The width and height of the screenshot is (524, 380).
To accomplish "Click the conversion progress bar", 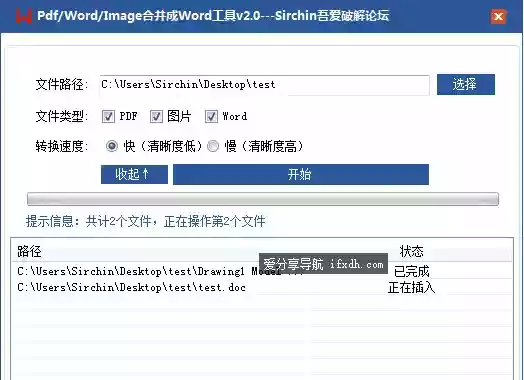I will [263, 199].
